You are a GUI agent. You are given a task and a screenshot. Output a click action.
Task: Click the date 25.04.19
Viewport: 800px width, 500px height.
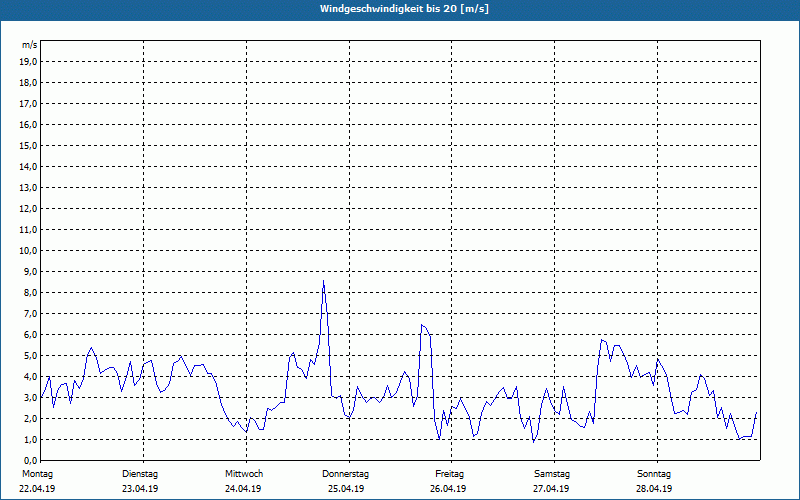[346, 489]
